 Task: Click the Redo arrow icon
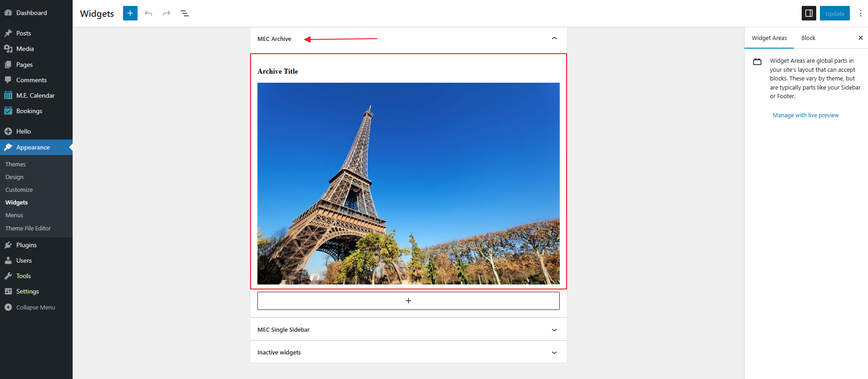167,13
